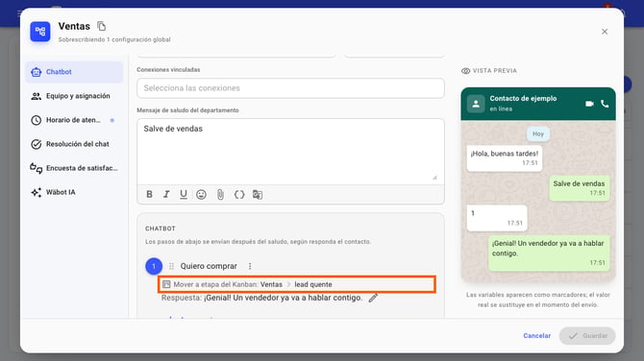Image resolution: width=644 pixels, height=361 pixels.
Task: Click step number 1 circle
Action: [154, 266]
